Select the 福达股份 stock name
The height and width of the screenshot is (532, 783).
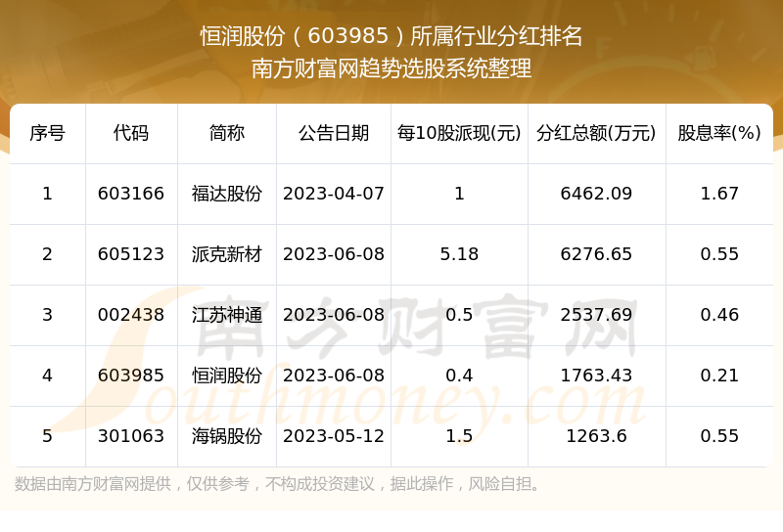click(x=227, y=194)
